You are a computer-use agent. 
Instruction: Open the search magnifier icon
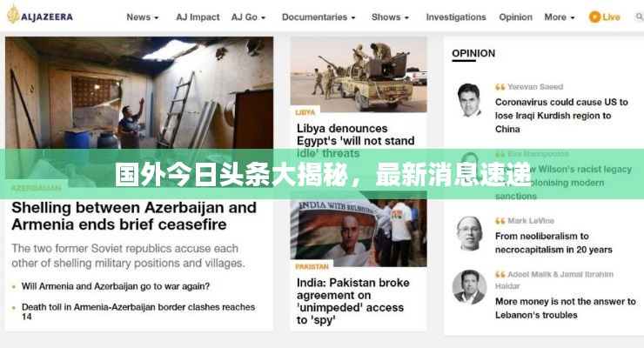(x=639, y=17)
